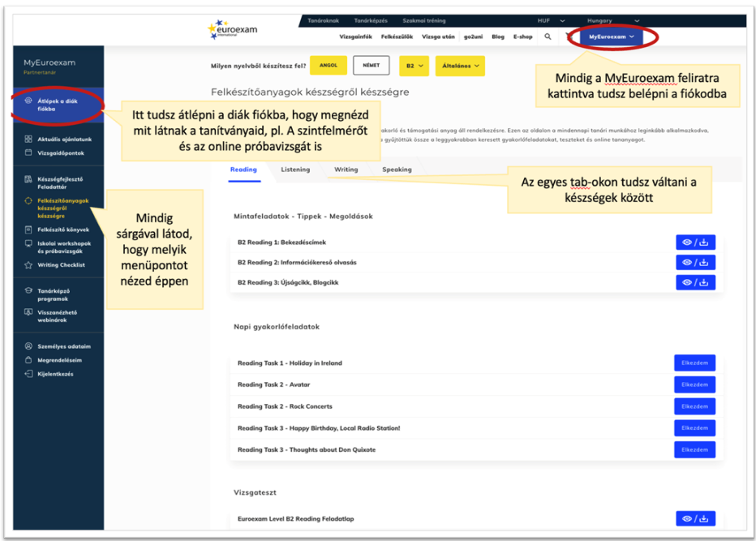Open the Általános exam type dropdown
Image resolution: width=756 pixels, height=541 pixels.
pyautogui.click(x=460, y=66)
